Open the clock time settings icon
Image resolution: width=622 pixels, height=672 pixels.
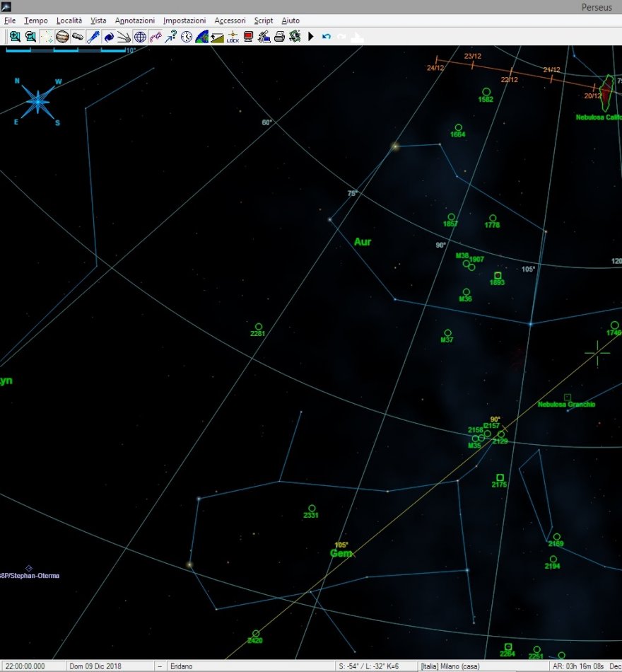[187, 37]
